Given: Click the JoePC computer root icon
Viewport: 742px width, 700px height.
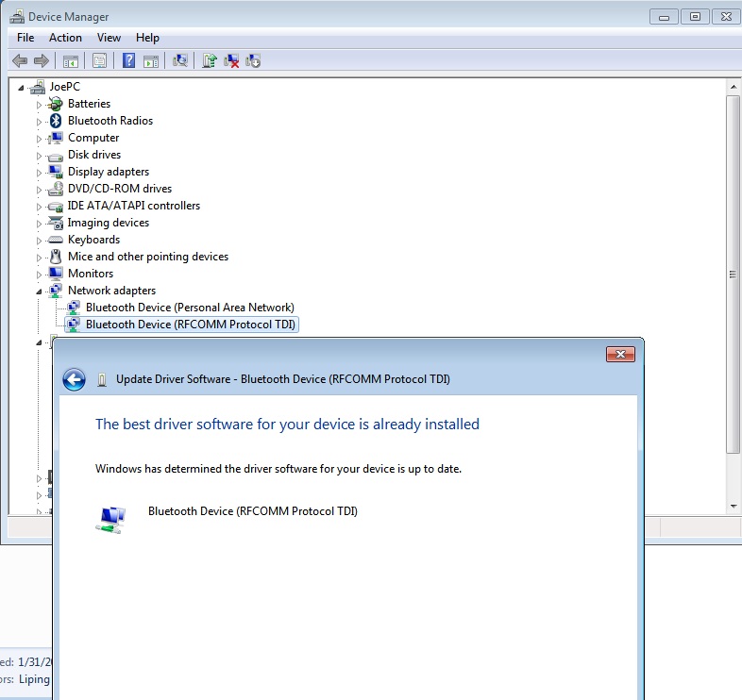Looking at the screenshot, I should 38,87.
